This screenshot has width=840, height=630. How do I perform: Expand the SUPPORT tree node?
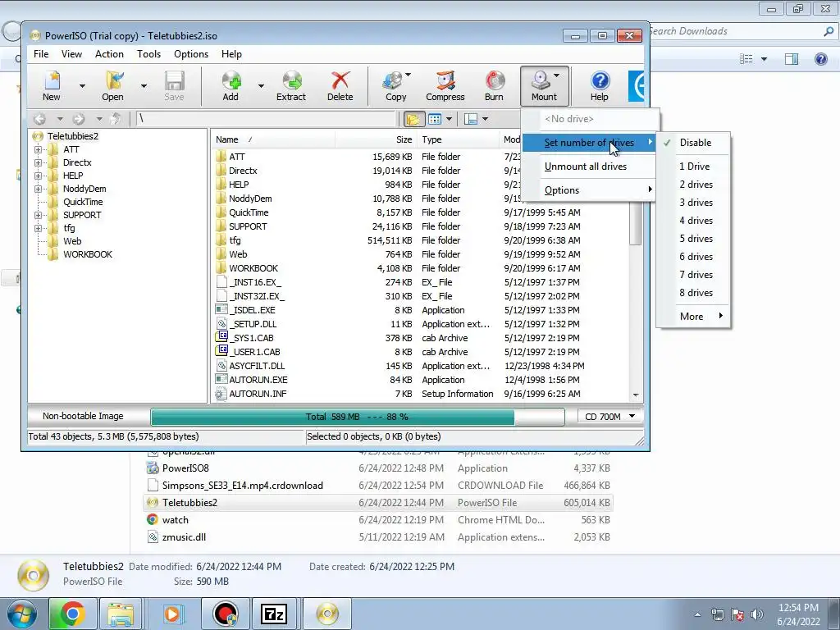pyautogui.click(x=38, y=215)
